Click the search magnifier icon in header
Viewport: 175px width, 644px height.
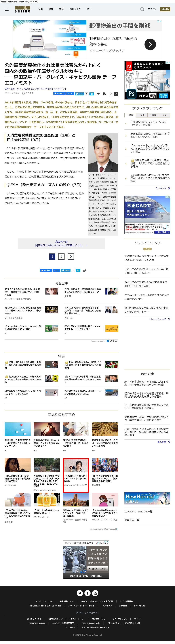click(x=142, y=9)
